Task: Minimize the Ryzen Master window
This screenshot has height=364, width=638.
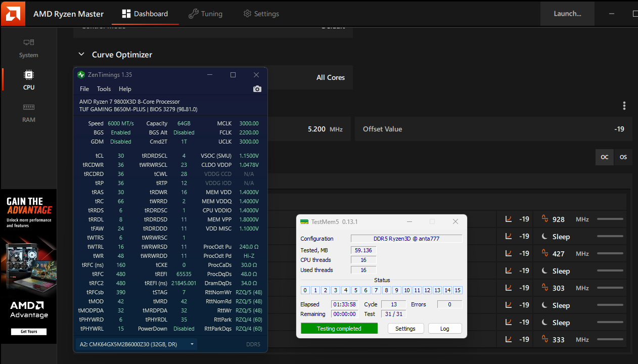Action: click(612, 14)
